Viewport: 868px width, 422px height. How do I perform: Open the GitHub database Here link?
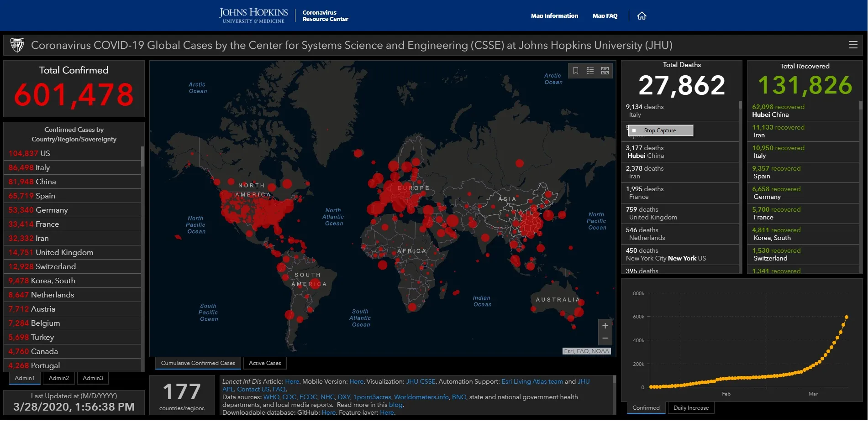pyautogui.click(x=328, y=412)
